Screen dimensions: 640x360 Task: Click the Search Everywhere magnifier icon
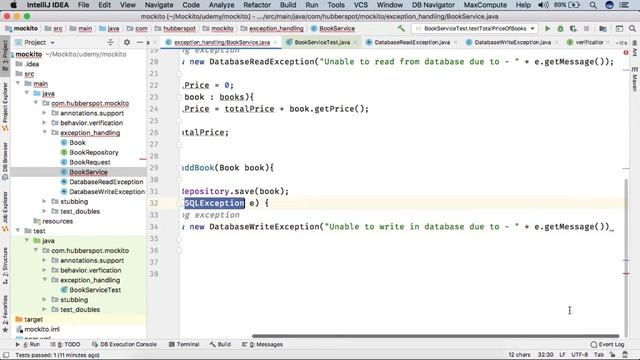[632, 29]
